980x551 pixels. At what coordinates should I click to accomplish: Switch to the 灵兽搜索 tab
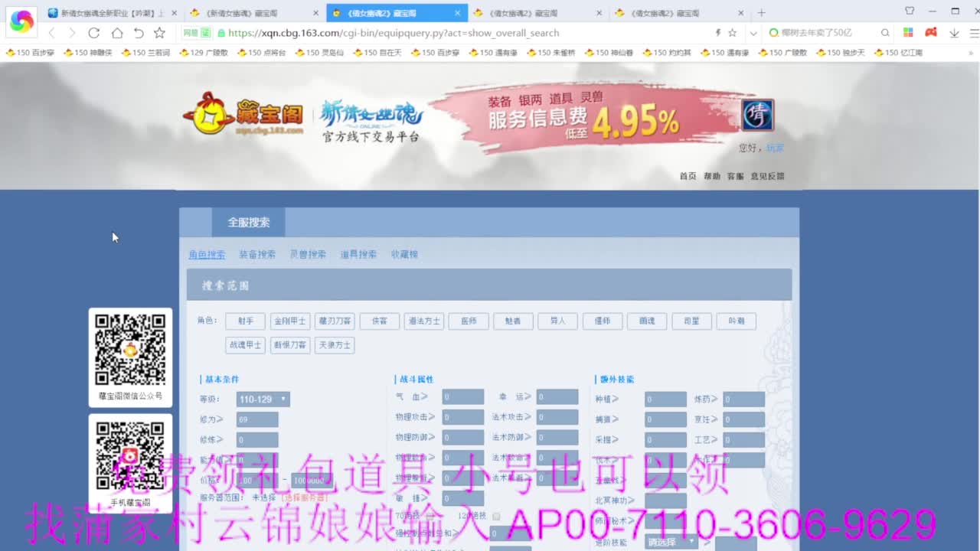tap(308, 253)
